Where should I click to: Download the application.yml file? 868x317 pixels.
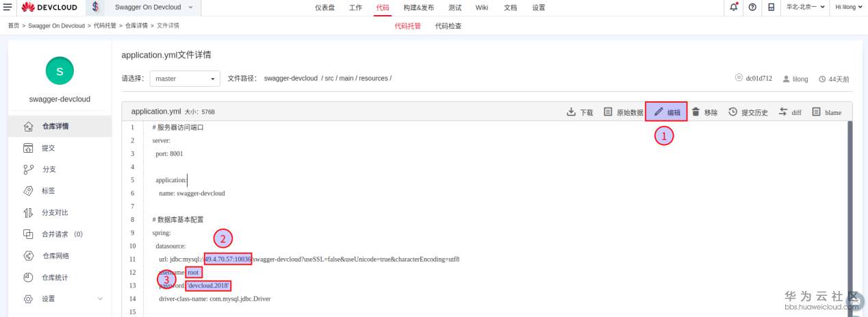click(580, 112)
